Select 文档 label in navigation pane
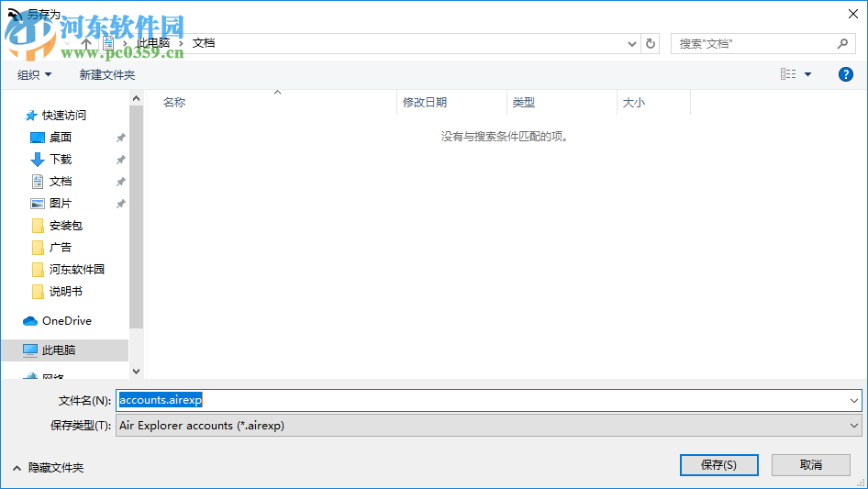 [x=61, y=182]
